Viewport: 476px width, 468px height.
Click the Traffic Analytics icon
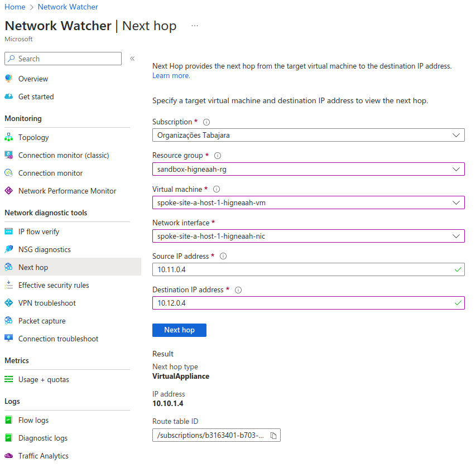(8, 456)
